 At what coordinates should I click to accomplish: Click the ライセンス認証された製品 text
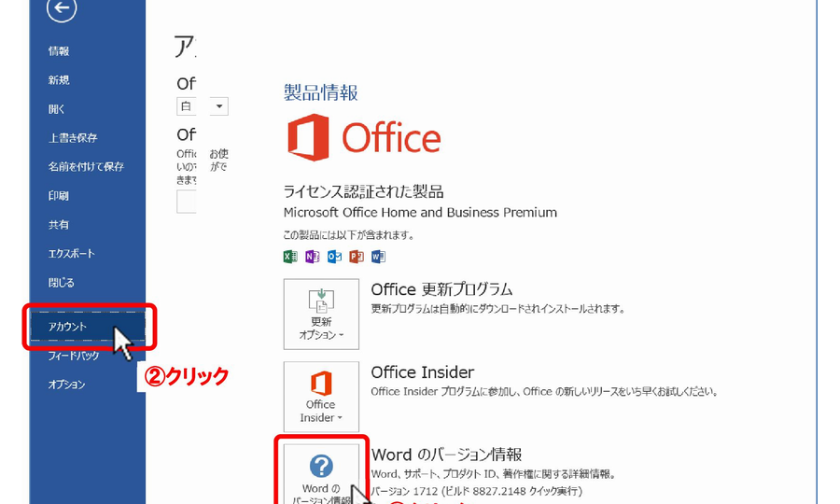click(363, 191)
